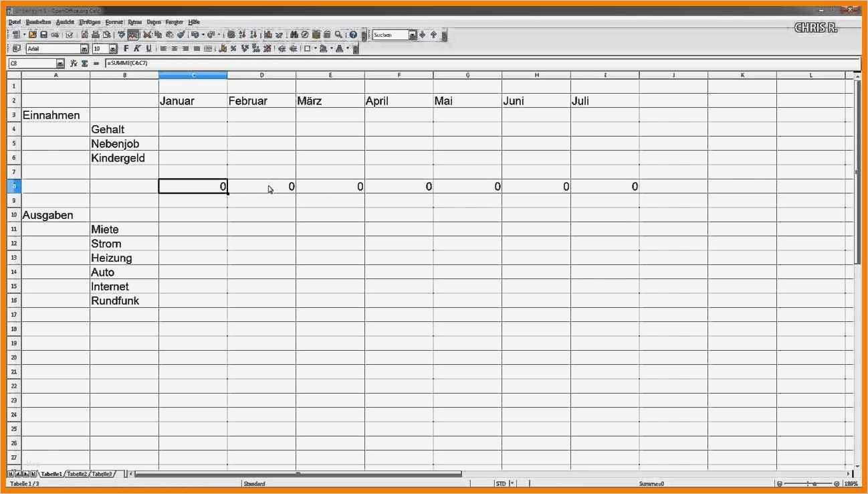Open the font color picker
868x494 pixels.
pos(339,49)
